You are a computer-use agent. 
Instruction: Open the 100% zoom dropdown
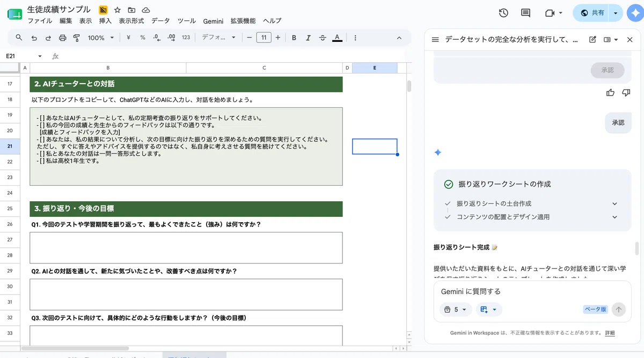[x=101, y=38]
